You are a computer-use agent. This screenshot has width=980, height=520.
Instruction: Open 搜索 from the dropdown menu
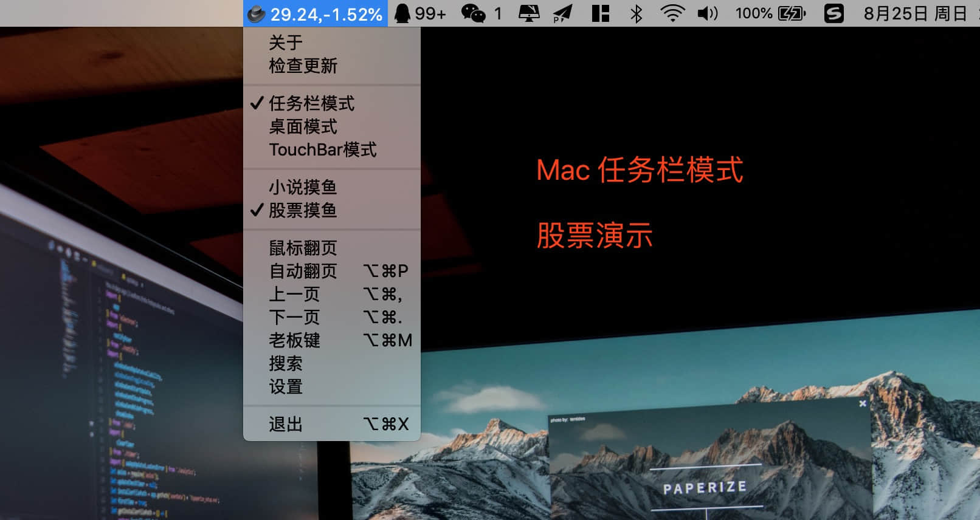tap(332, 363)
